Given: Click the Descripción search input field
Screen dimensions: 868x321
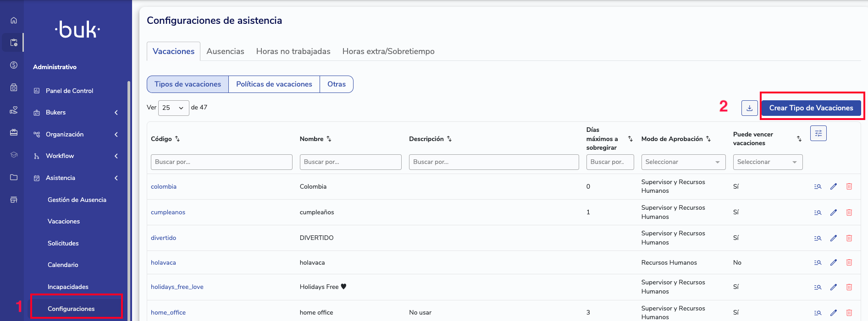Looking at the screenshot, I should (493, 162).
